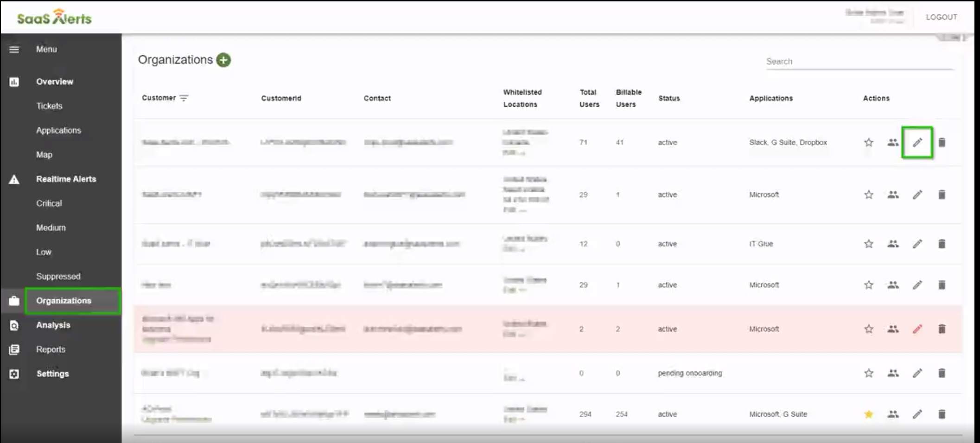Click the Contact column header
The height and width of the screenshot is (443, 980).
[x=377, y=98]
